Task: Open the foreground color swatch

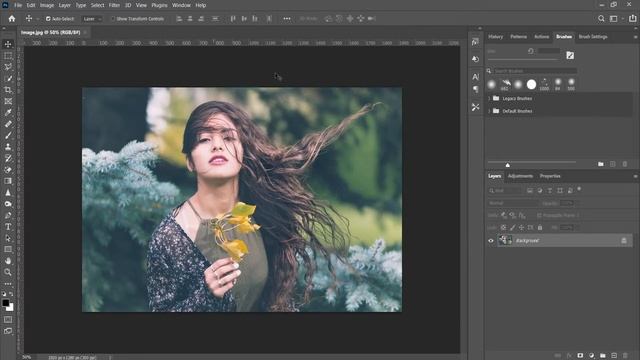Action: coord(5,303)
